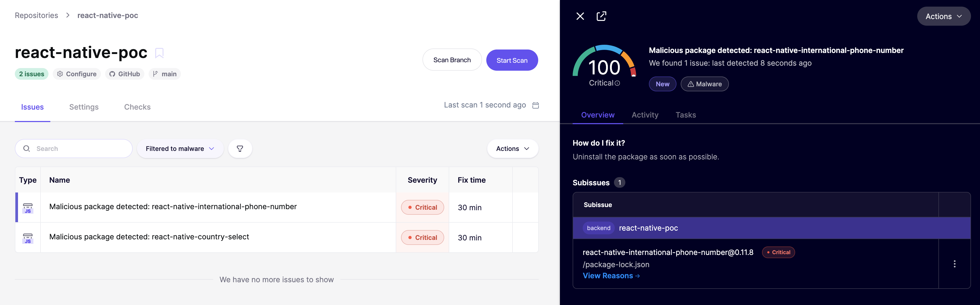Switch to the Settings tab
This screenshot has height=305, width=980.
[x=84, y=107]
